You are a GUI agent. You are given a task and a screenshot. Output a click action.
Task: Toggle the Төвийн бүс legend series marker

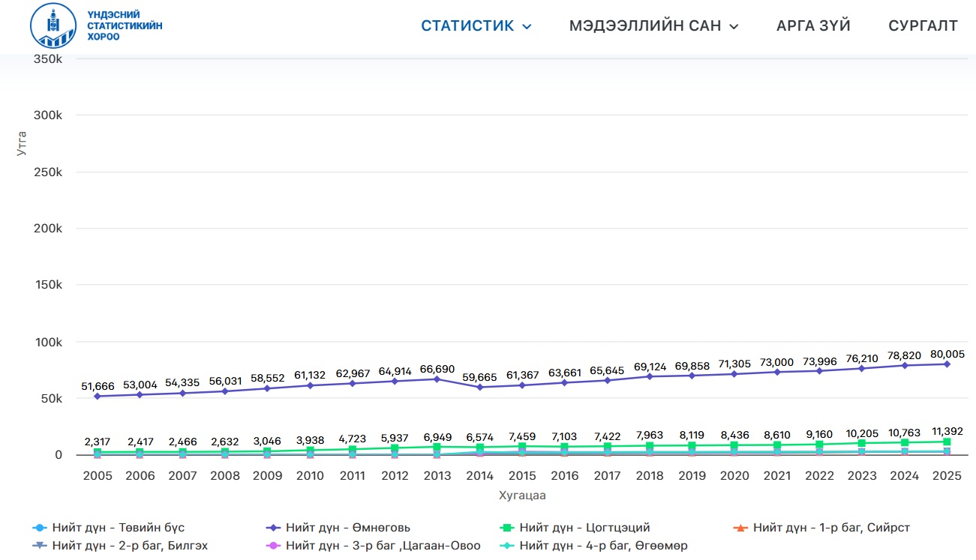41,528
